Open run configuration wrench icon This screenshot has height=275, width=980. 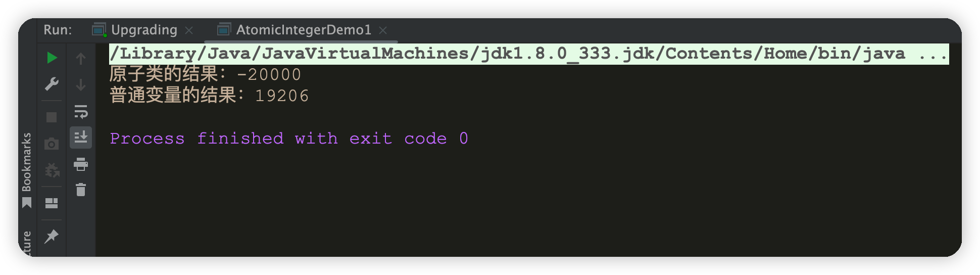tap(52, 84)
